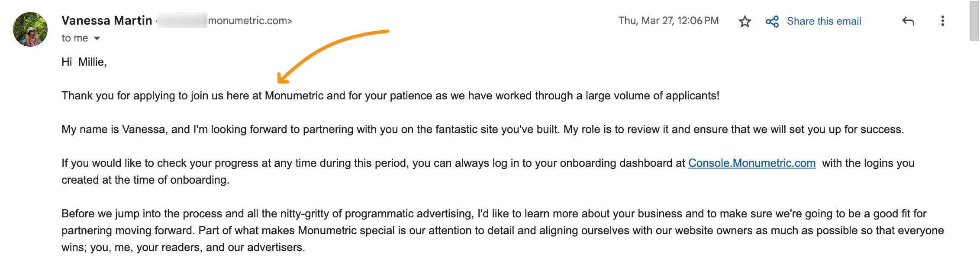Image resolution: width=980 pixels, height=261 pixels.
Task: Click the 'Thank you for applying' sentence
Action: (390, 95)
